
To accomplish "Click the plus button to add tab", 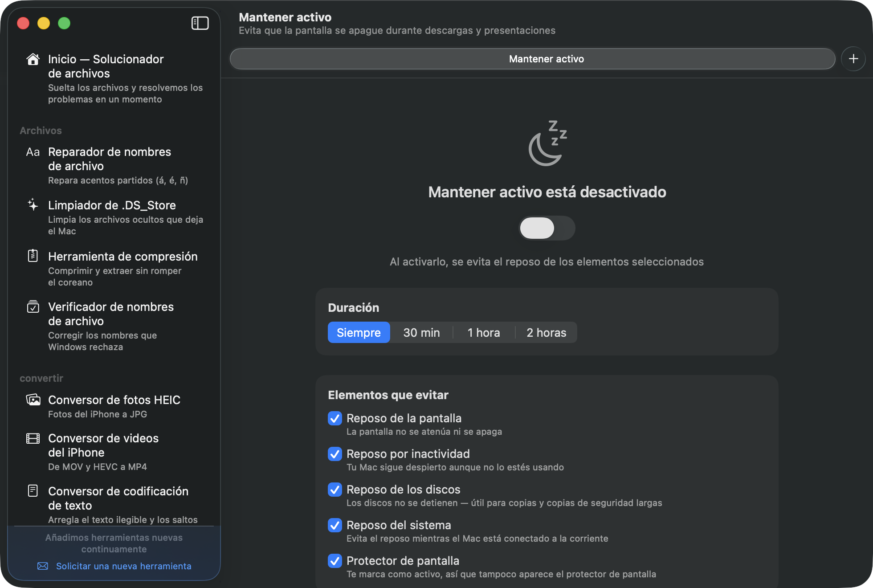I will [x=853, y=59].
